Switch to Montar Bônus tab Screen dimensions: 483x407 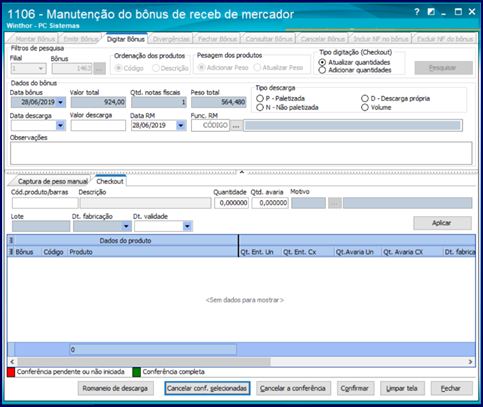35,39
